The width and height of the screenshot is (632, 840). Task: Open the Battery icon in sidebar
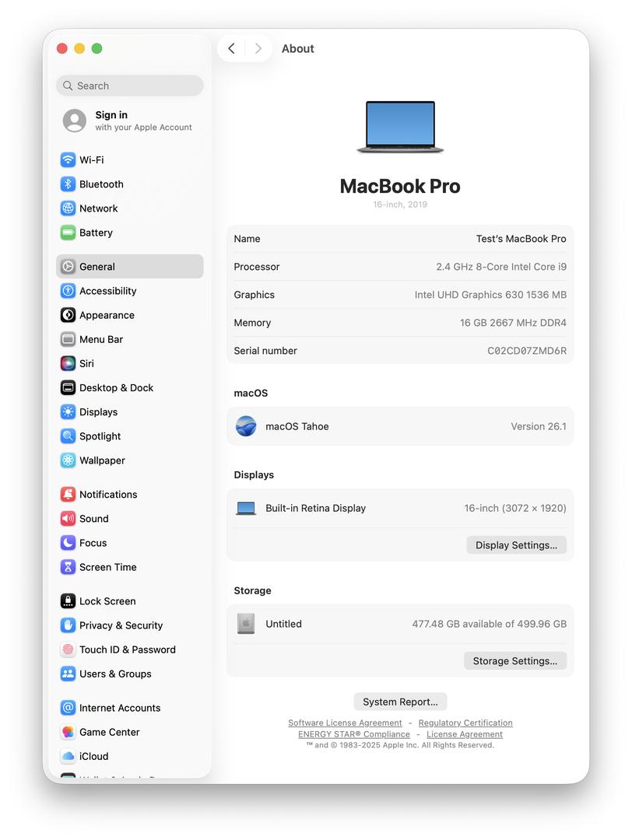tap(68, 233)
